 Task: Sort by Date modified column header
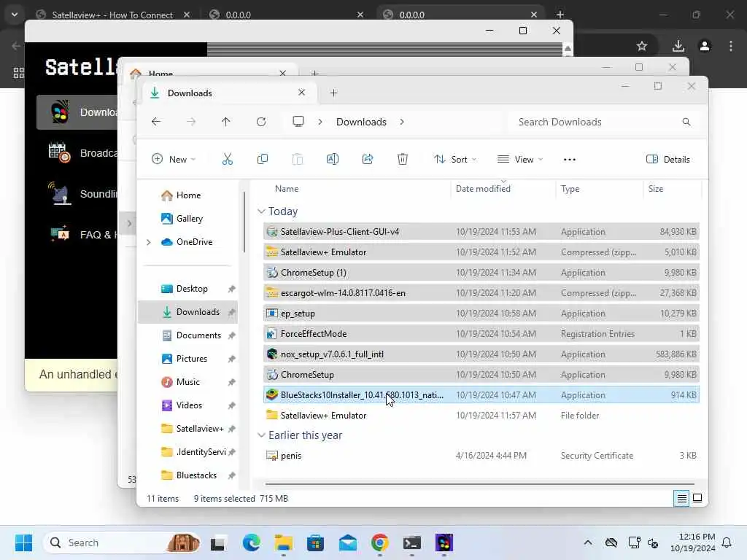pos(483,189)
